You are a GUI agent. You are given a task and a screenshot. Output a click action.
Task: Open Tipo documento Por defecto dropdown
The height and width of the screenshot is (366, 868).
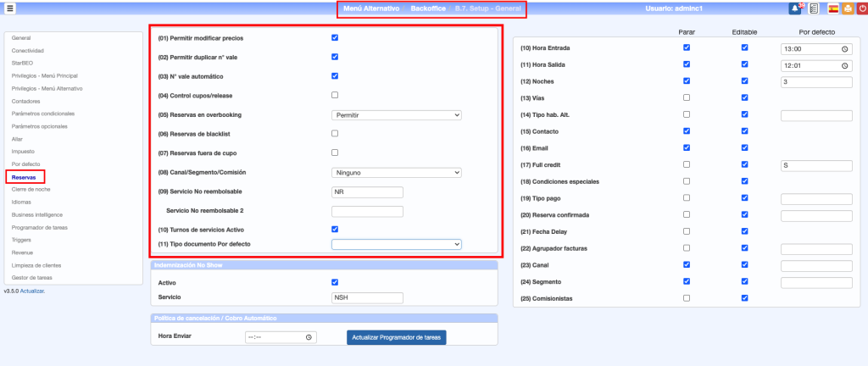[x=396, y=244]
